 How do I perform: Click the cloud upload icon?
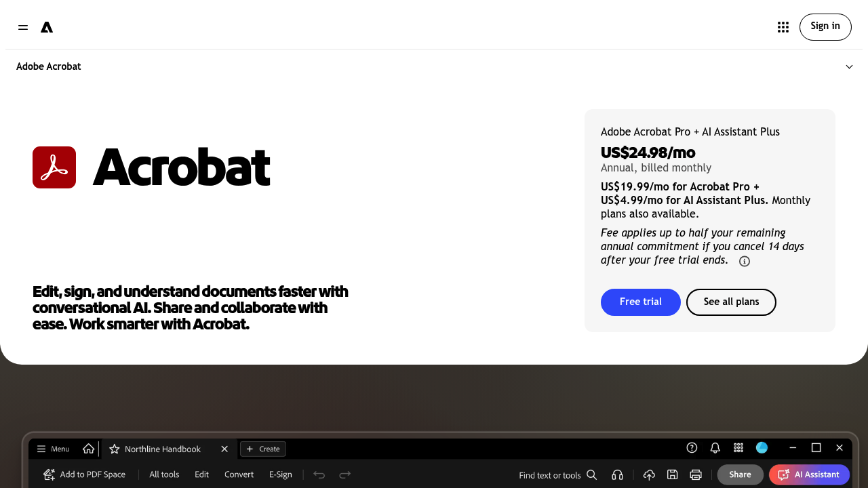(x=649, y=474)
